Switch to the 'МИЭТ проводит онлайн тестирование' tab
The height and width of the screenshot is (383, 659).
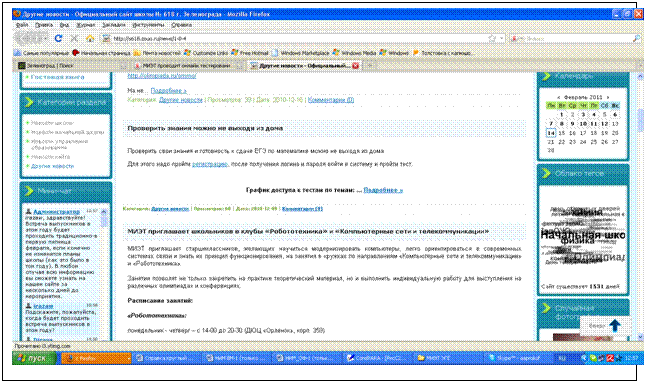(187, 65)
